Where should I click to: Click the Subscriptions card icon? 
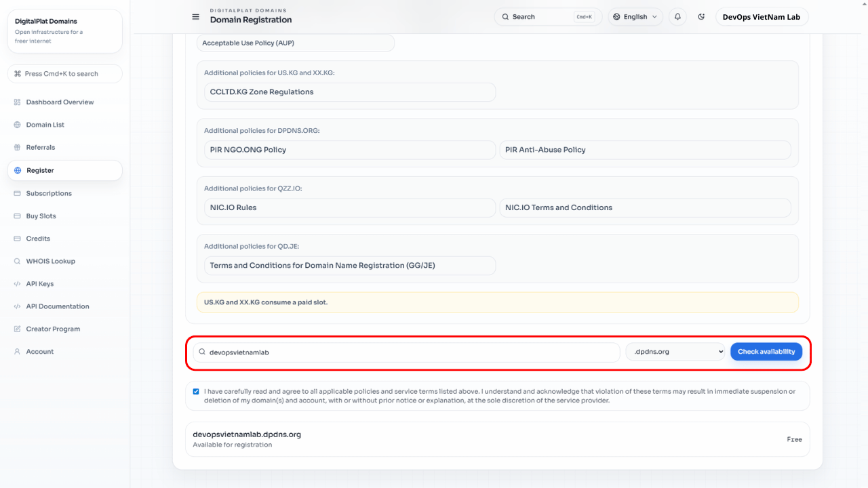click(17, 193)
